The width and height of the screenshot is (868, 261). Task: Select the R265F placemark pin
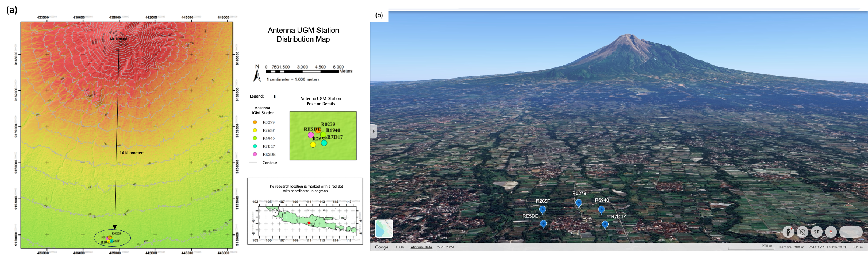(x=542, y=210)
